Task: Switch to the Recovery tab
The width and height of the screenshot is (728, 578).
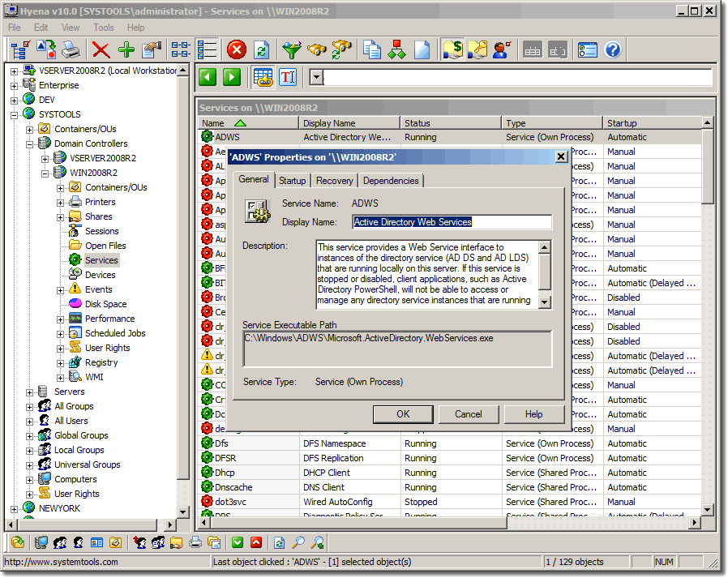Action: coord(334,181)
